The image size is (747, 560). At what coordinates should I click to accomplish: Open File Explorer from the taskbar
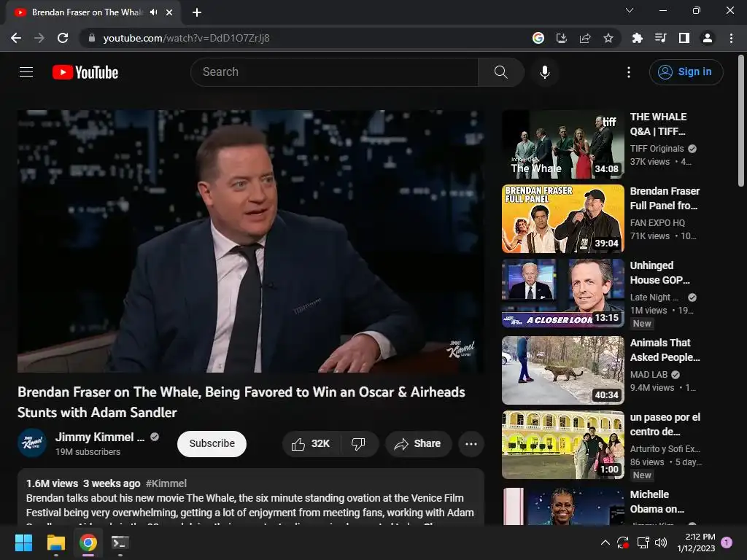click(x=55, y=542)
